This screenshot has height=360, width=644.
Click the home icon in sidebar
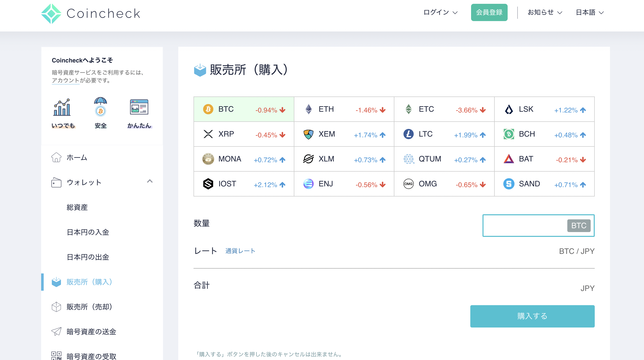point(56,157)
